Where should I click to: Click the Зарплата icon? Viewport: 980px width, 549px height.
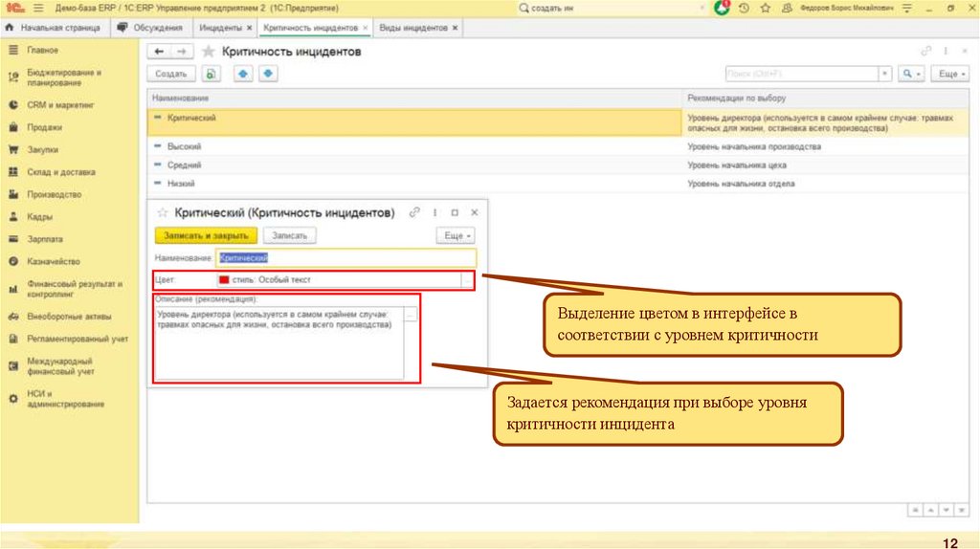tap(13, 238)
